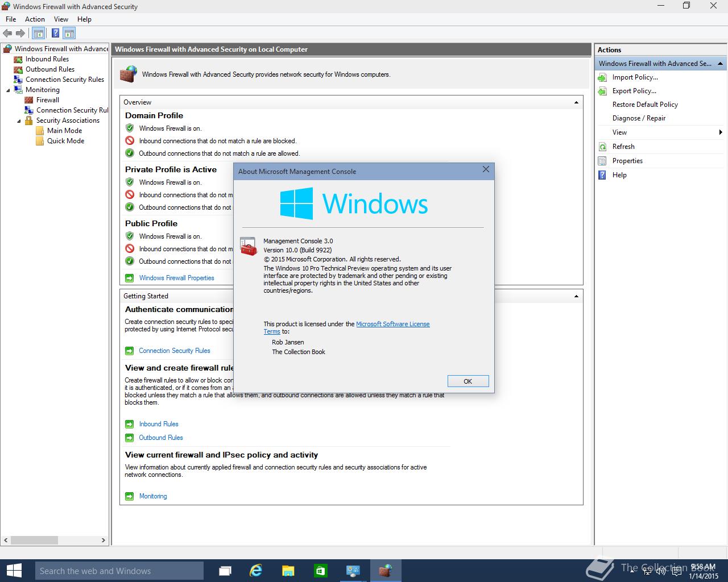Click Help in the Actions pane
728x582 pixels.
coord(619,175)
